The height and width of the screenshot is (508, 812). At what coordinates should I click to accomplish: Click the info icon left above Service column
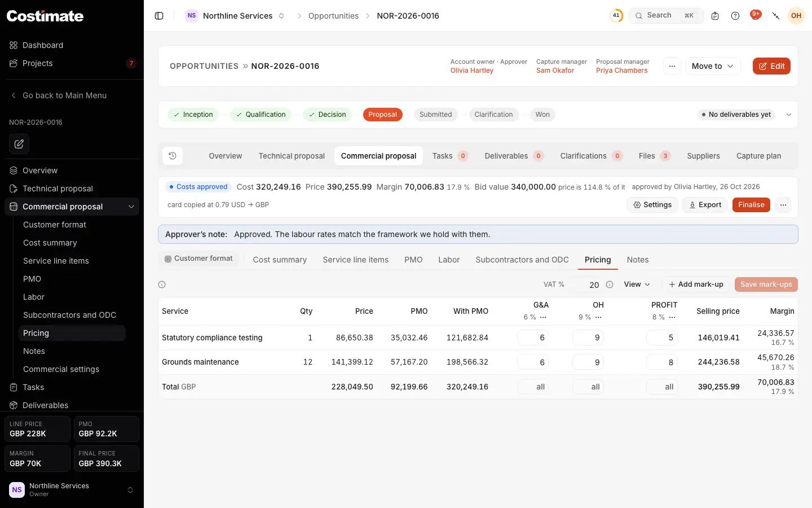coord(162,284)
